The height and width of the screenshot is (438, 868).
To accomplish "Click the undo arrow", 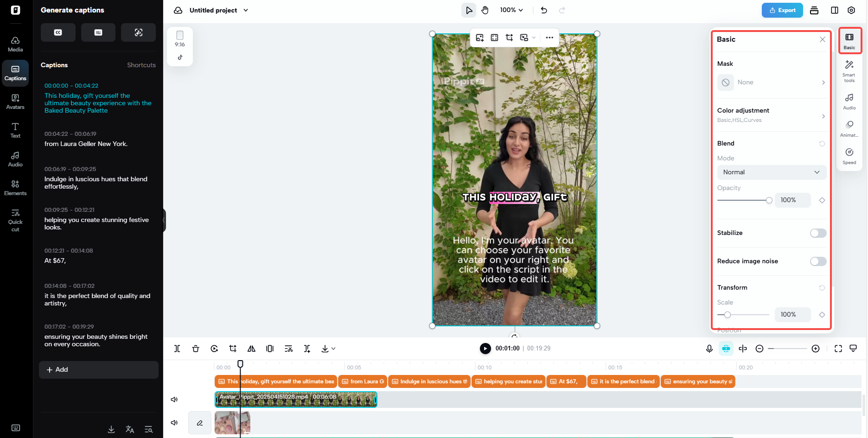I will tap(544, 10).
